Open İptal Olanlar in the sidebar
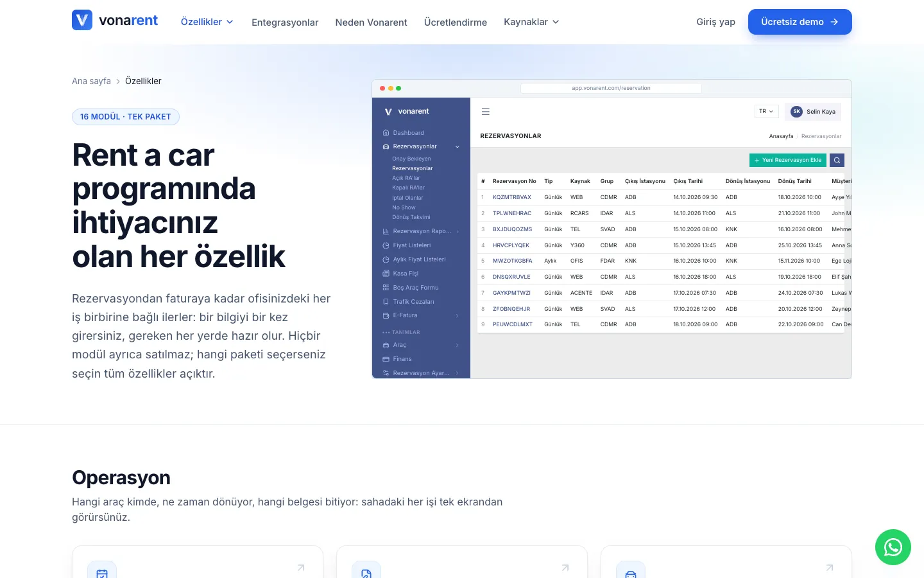The width and height of the screenshot is (924, 578). tap(407, 198)
